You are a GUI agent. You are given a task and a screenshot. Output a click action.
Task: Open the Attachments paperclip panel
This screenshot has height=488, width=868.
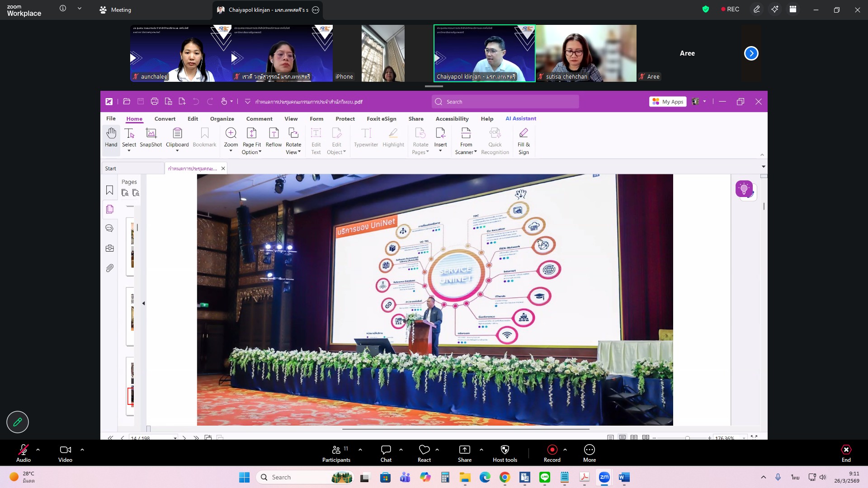[109, 268]
